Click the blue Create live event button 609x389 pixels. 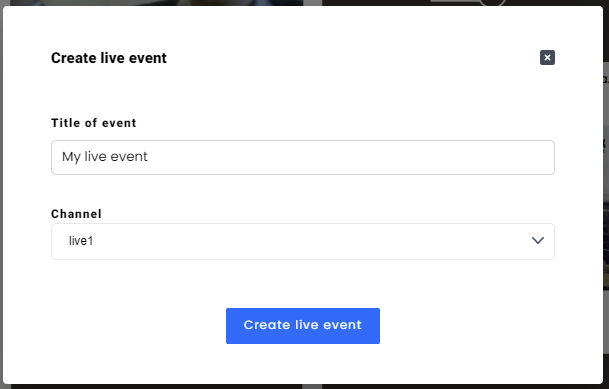pos(303,326)
